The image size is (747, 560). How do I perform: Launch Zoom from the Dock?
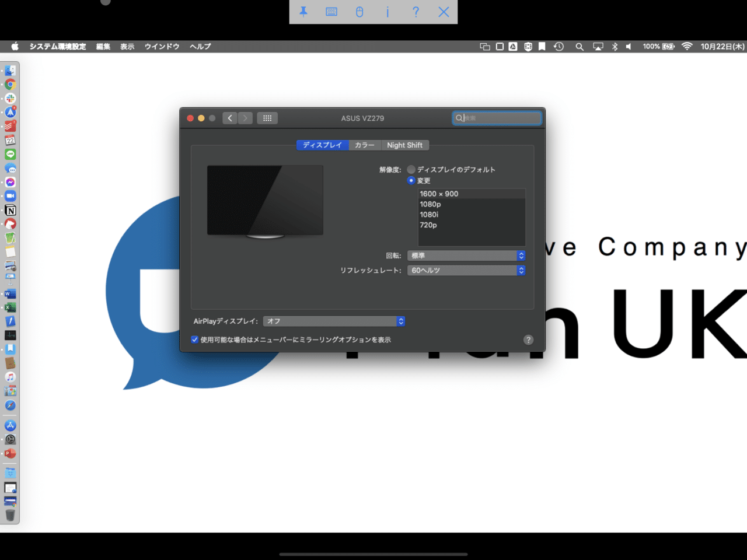coord(10,196)
